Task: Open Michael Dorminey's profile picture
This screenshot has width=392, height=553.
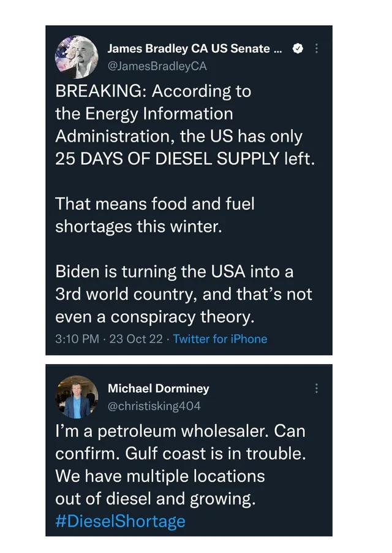Action: 77,397
